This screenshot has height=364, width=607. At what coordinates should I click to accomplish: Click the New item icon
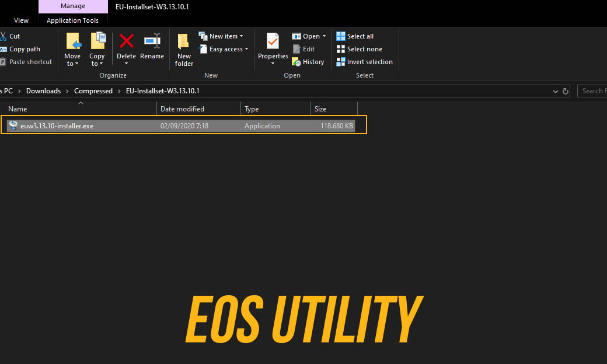click(x=203, y=36)
